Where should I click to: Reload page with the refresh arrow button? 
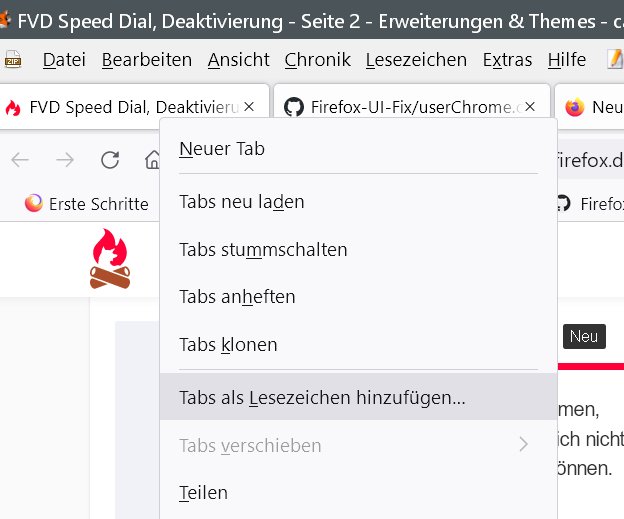coord(110,160)
